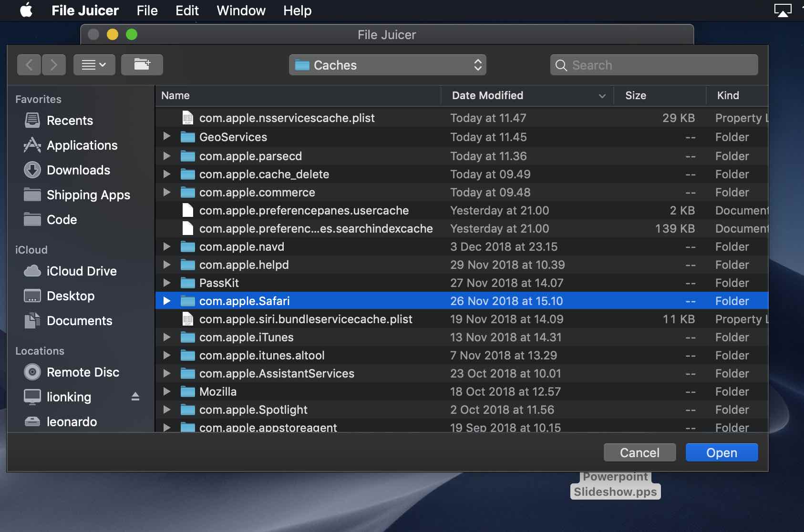
Task: Open the Shipping Apps favorite folder
Action: pos(88,195)
